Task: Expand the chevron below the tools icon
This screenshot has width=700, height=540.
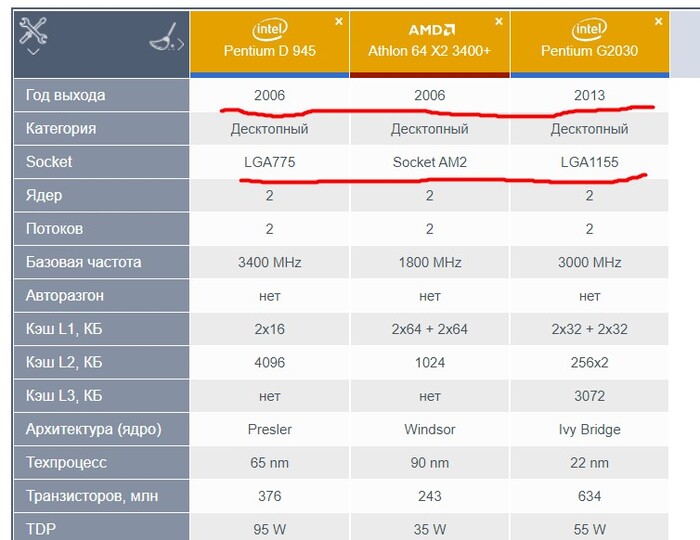Action: point(33,52)
